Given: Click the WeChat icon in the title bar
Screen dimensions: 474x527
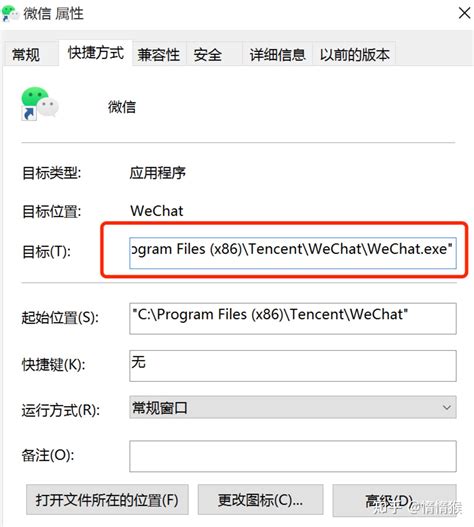Looking at the screenshot, I should [x=10, y=14].
